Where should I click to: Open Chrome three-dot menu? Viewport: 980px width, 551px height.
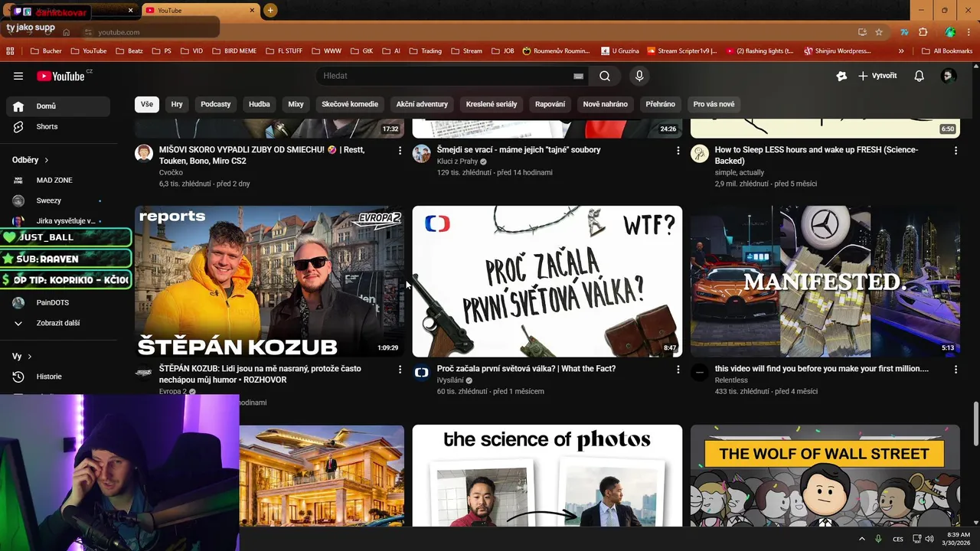click(969, 32)
